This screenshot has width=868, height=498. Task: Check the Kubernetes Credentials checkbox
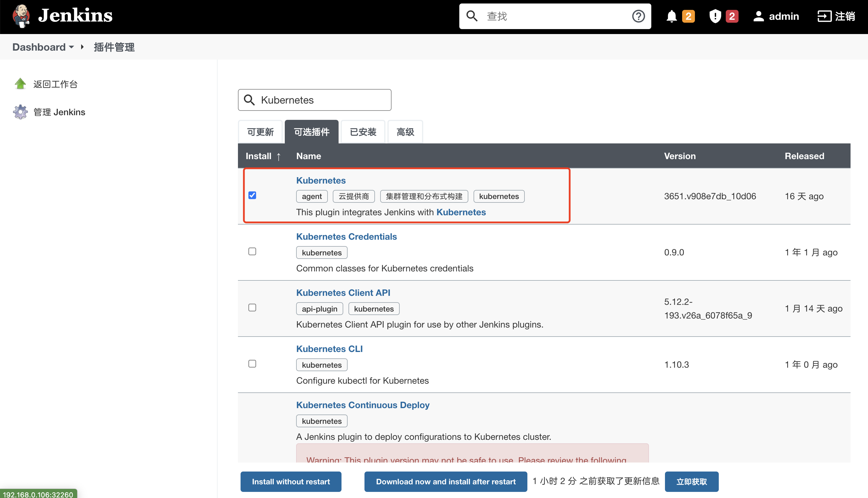tap(252, 251)
